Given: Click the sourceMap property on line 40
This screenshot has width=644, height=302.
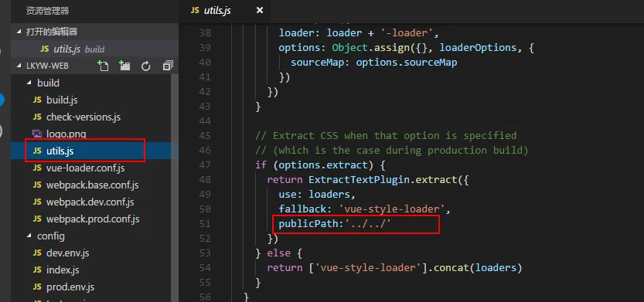Looking at the screenshot, I should 320,63.
